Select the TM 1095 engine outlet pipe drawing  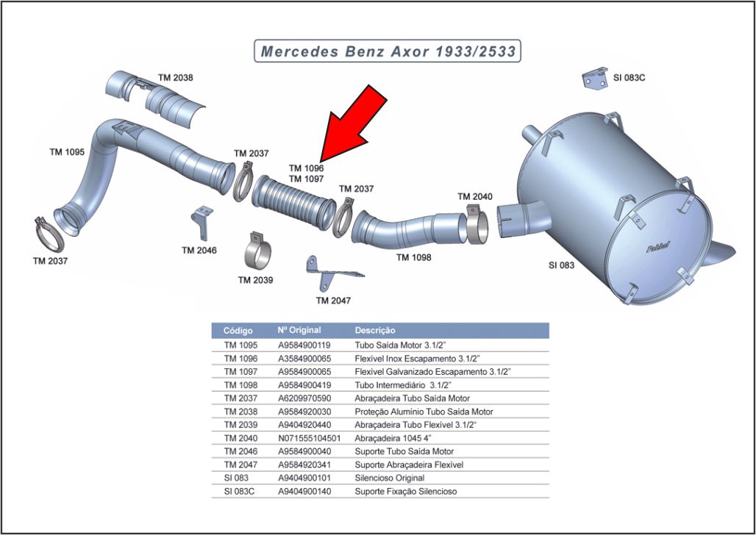pyautogui.click(x=144, y=176)
